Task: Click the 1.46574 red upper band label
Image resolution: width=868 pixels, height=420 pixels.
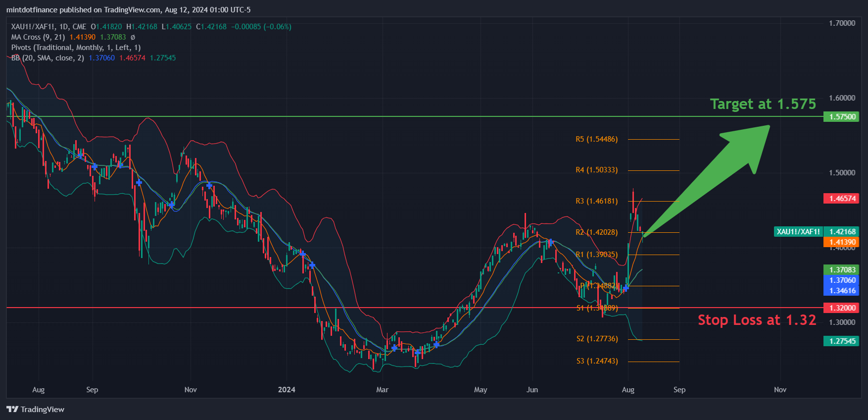Action: [841, 199]
